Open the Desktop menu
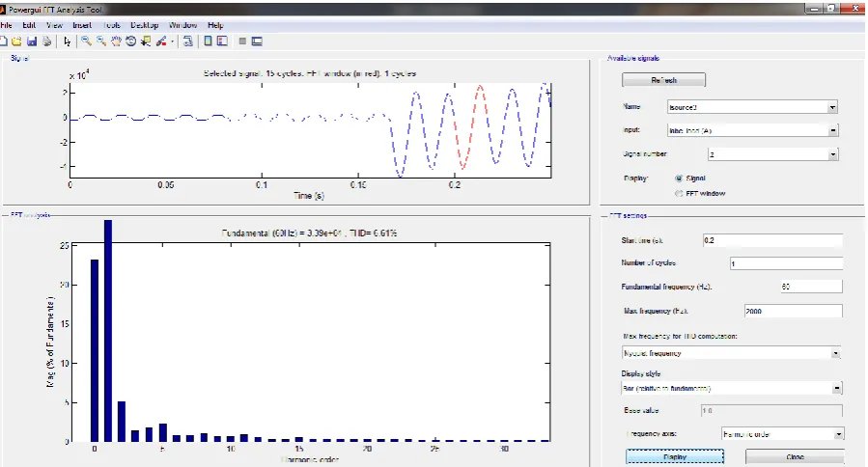This screenshot has width=868, height=467. [x=145, y=25]
